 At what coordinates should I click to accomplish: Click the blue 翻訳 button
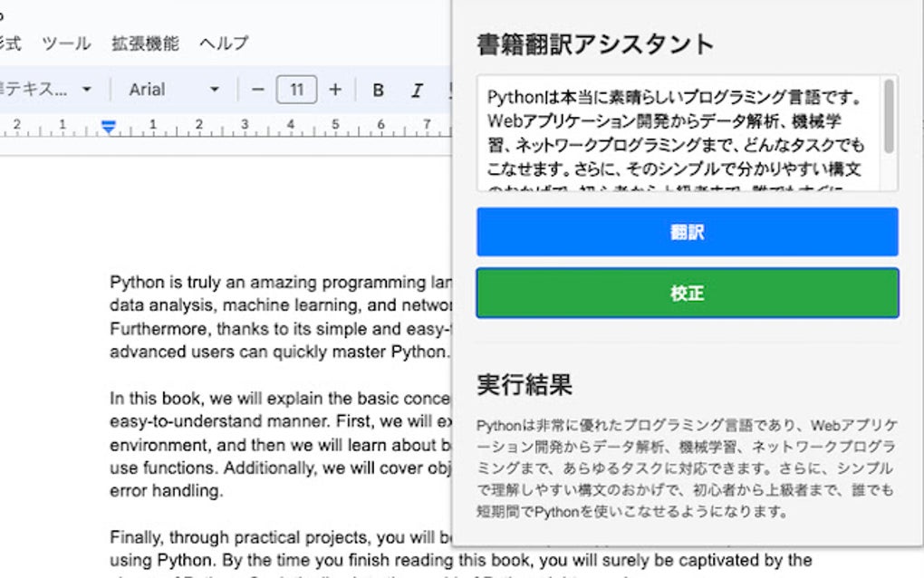(686, 232)
